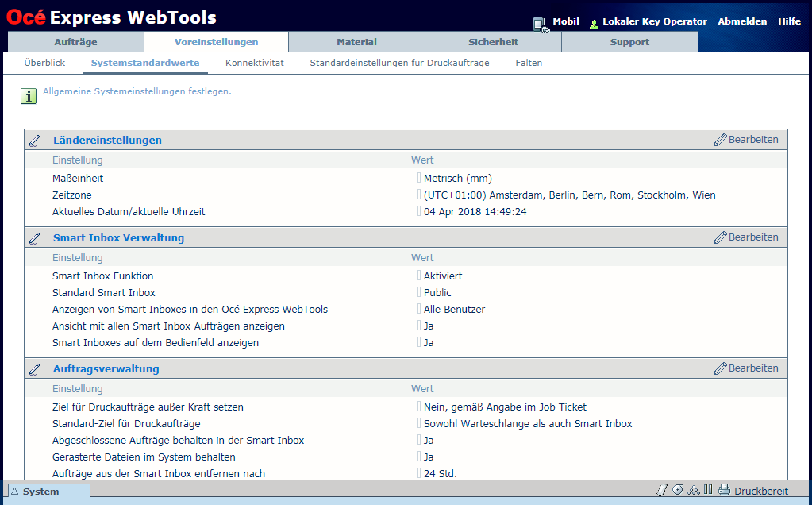The width and height of the screenshot is (812, 505).
Task: Open the Konnektivität sub-tab
Action: pyautogui.click(x=254, y=63)
